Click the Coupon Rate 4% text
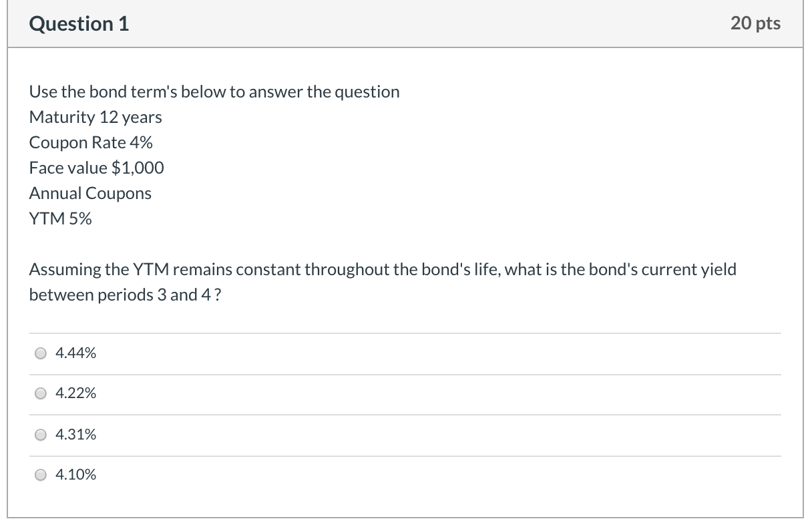Screen dimensions: 812x521 click(x=91, y=142)
